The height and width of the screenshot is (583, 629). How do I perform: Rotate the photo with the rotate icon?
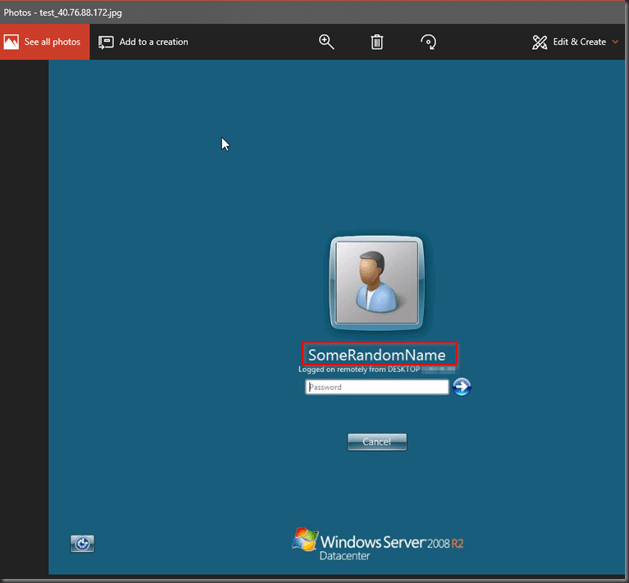click(428, 42)
